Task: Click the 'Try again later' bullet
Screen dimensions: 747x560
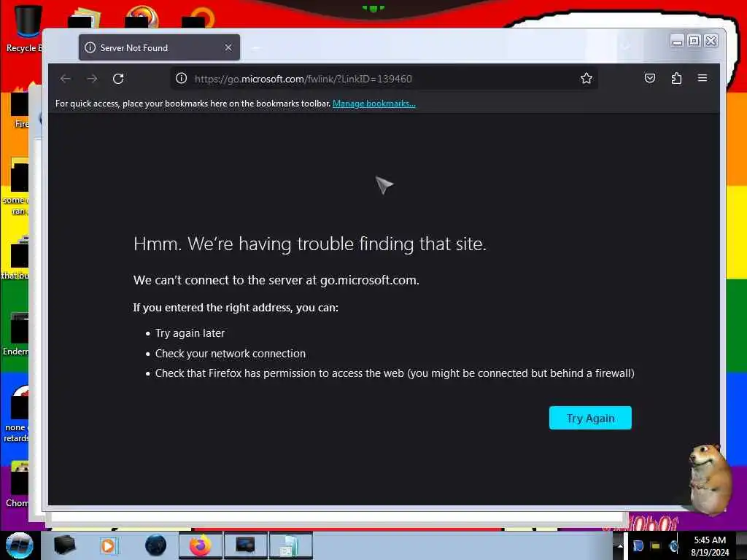Action: (190, 333)
